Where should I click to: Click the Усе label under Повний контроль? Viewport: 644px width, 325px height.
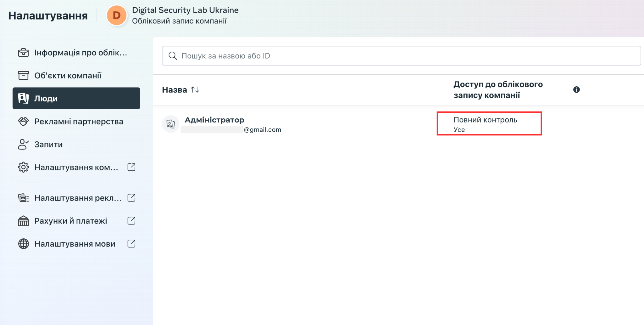click(459, 130)
